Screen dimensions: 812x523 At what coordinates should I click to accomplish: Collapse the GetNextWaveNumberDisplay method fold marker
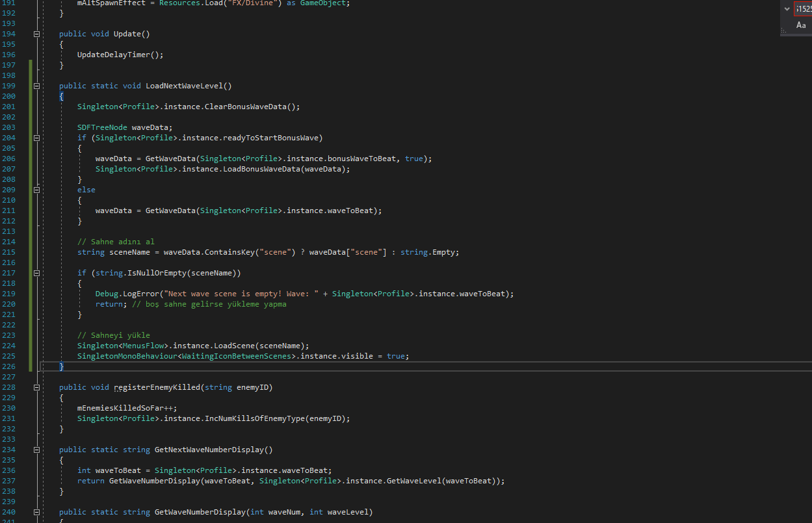pyautogui.click(x=36, y=450)
